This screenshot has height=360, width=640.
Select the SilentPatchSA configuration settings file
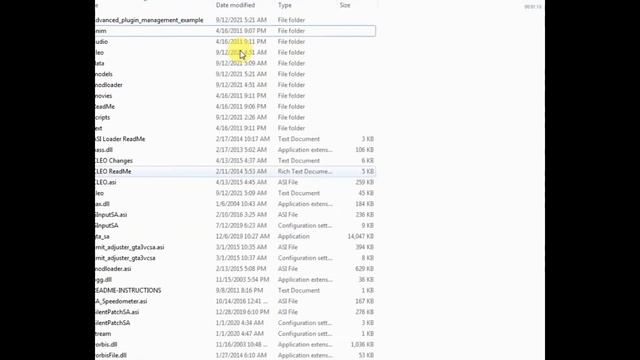click(x=235, y=323)
